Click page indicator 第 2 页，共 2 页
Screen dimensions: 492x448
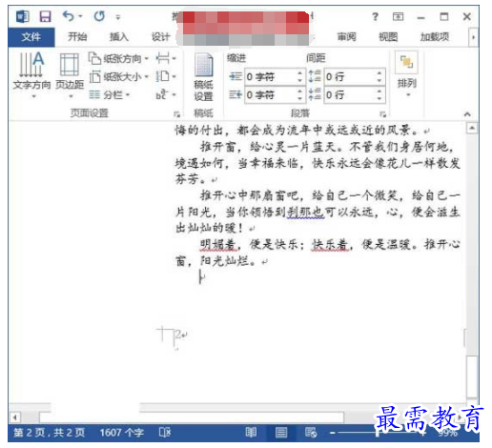50,433
